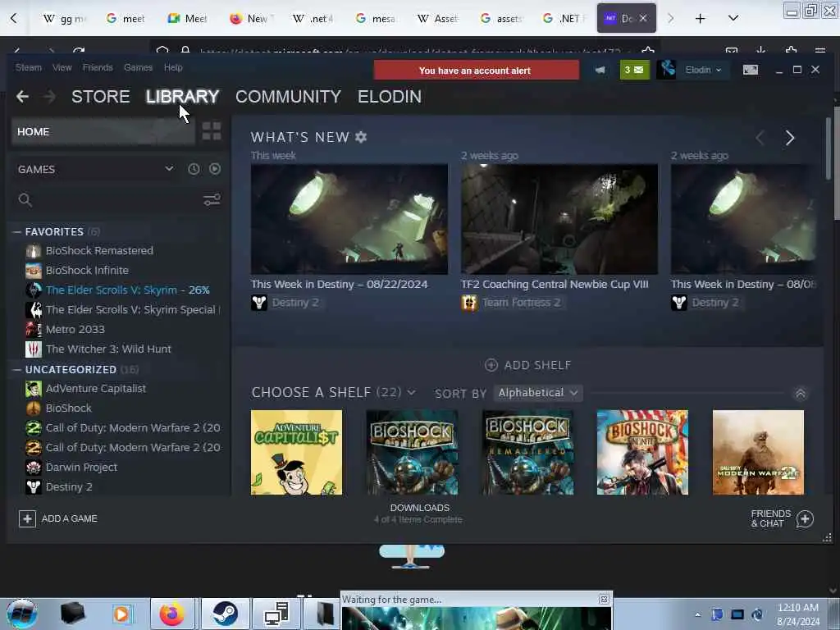The height and width of the screenshot is (630, 840).
Task: Click the Steam forward navigation arrow
Action: 49,97
